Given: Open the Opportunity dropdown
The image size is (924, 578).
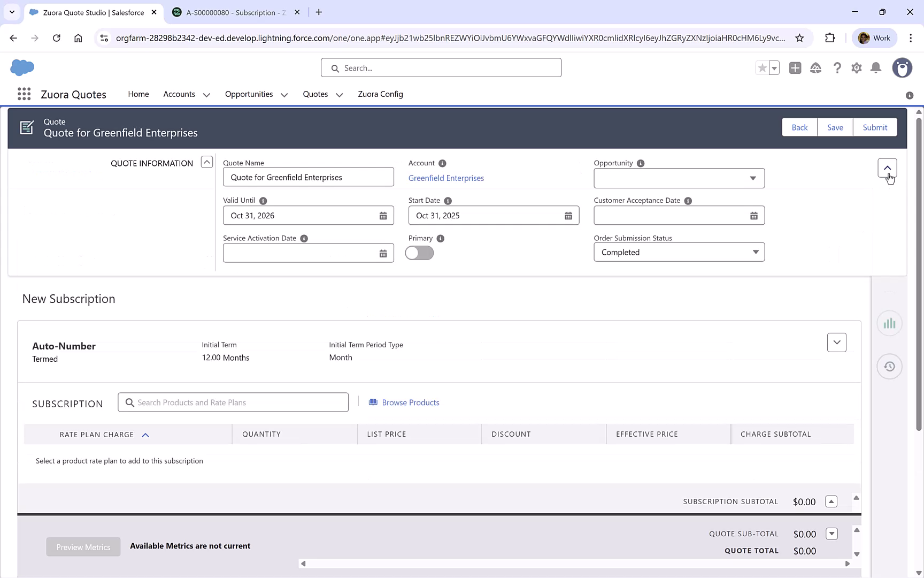Looking at the screenshot, I should tap(753, 178).
